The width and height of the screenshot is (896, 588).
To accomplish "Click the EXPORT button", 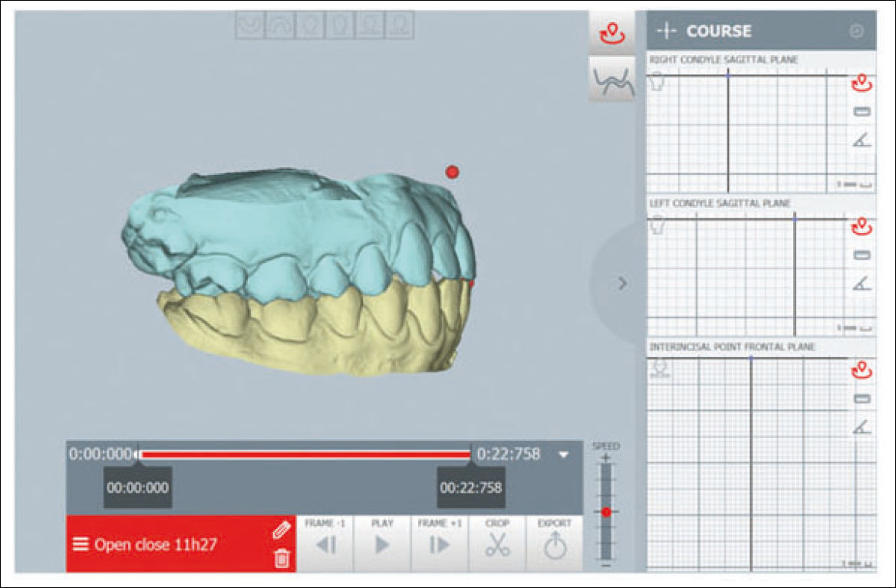I will pos(555,544).
